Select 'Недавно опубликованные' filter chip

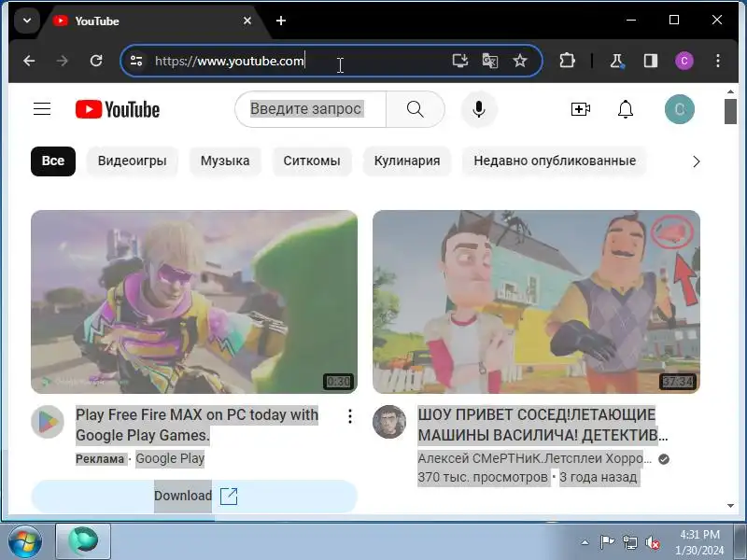click(555, 161)
